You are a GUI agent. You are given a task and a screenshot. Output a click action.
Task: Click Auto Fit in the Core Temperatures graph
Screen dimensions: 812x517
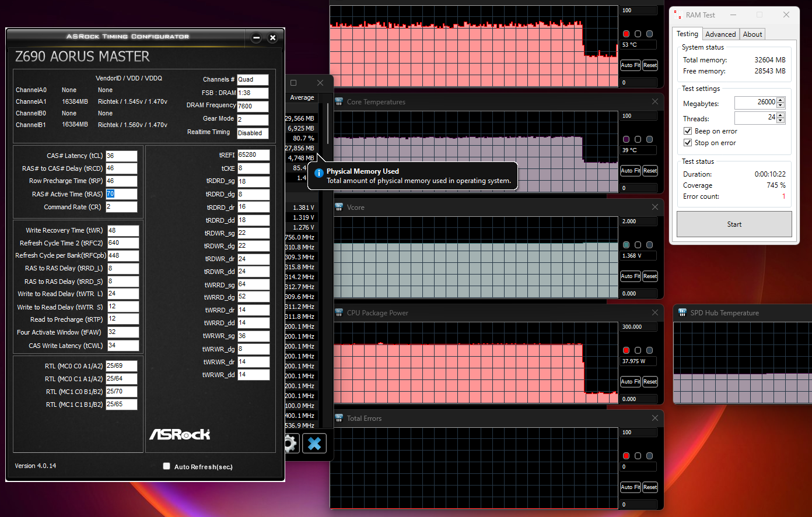tap(630, 171)
